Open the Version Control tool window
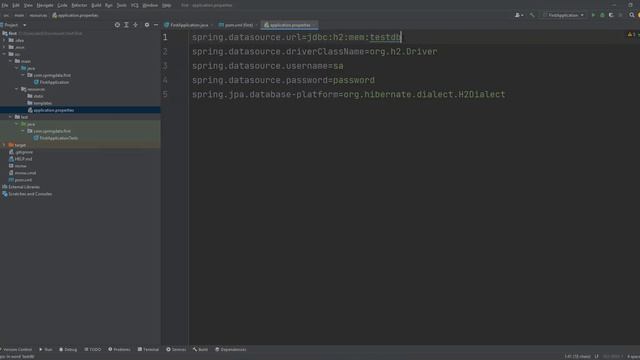This screenshot has width=640, height=360. click(x=16, y=349)
